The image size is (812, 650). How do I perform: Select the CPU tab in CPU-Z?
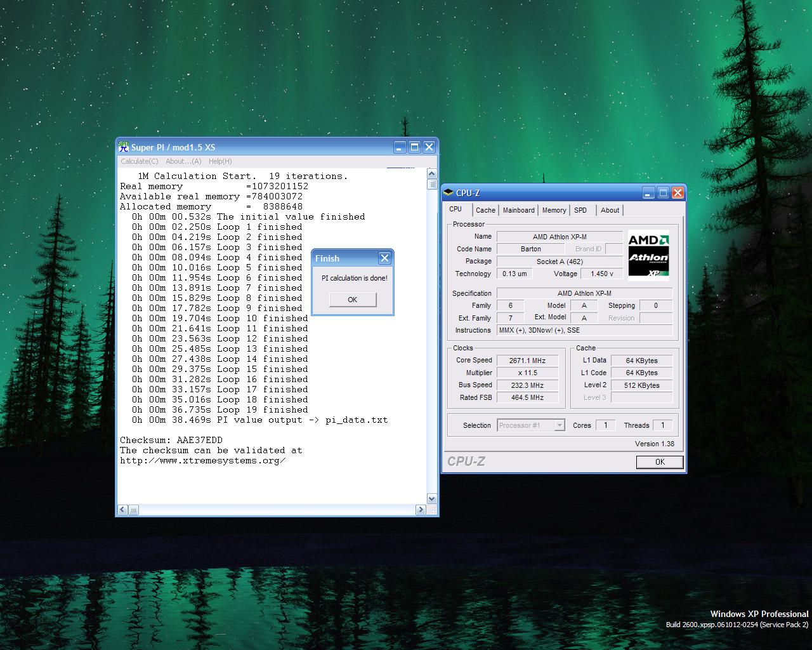[x=455, y=209]
